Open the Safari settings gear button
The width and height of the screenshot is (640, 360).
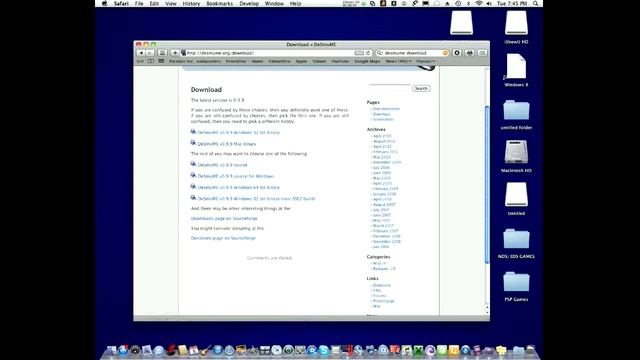(x=457, y=53)
